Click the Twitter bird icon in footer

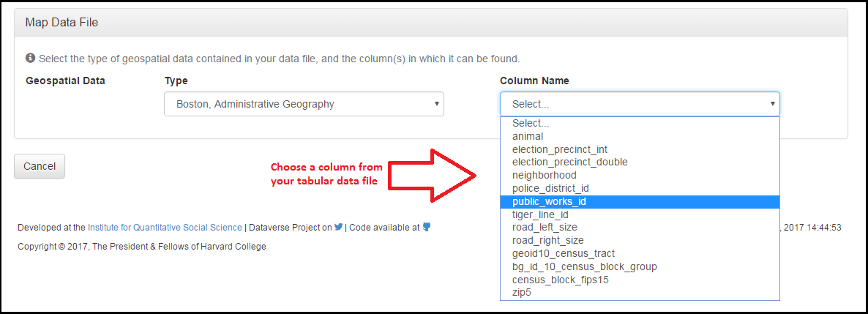coord(338,227)
